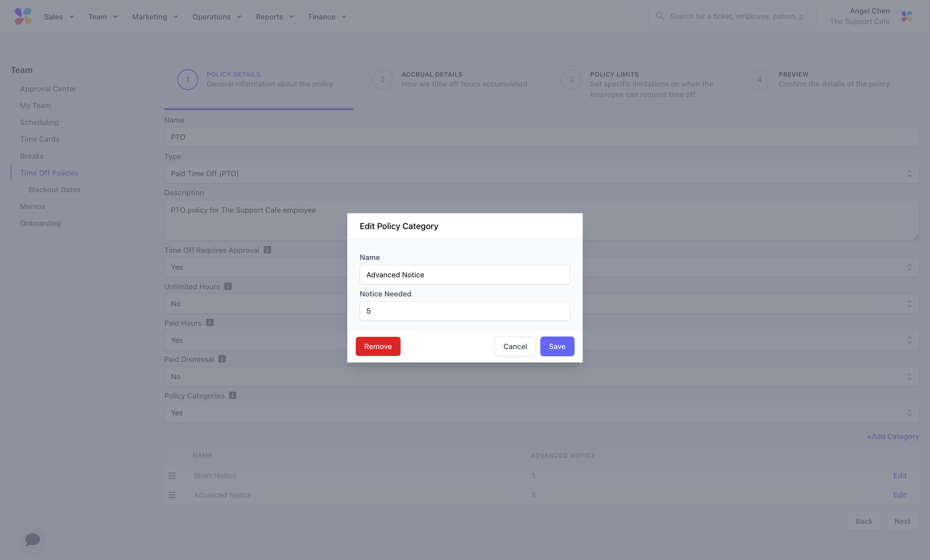The width and height of the screenshot is (930, 560).
Task: Click info icon beside Paid Hours
Action: point(210,322)
